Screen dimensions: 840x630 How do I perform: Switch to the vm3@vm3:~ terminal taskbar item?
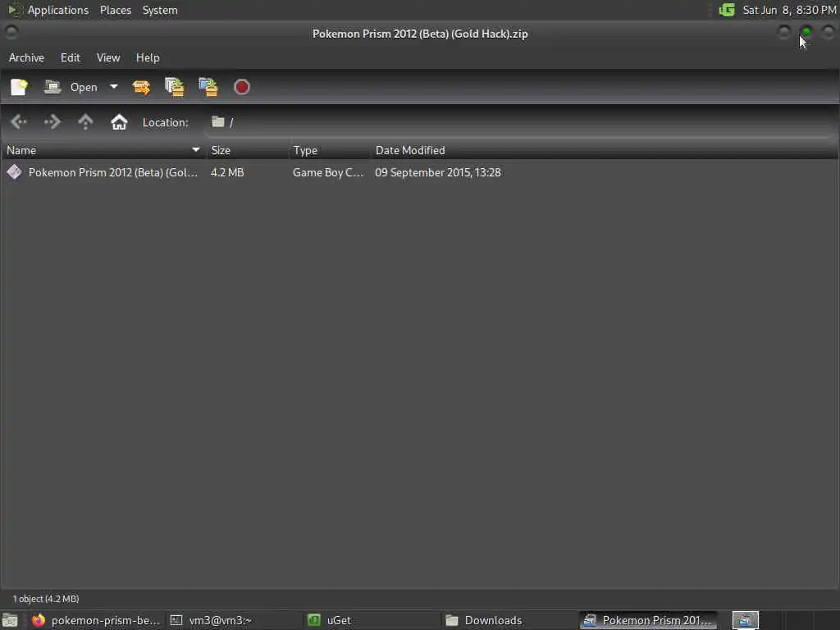(233, 620)
